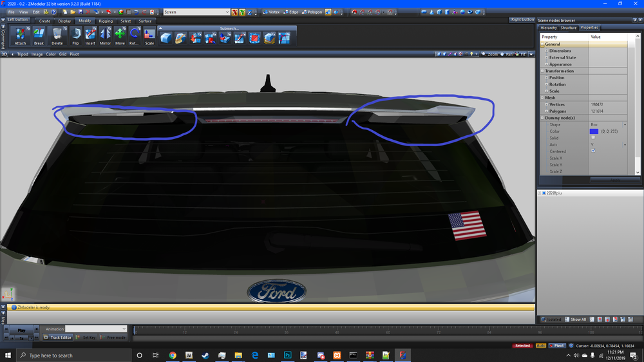Select the Attach tool
The image size is (644, 362).
(x=20, y=36)
